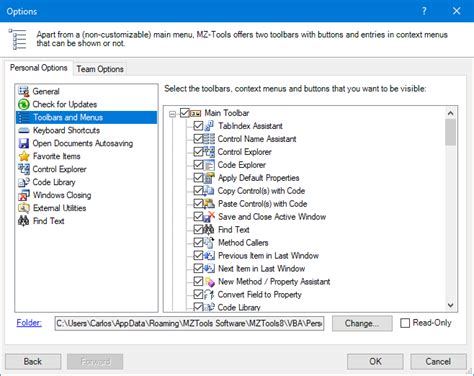Toggle the Method Callers checkbox
474x376 pixels.
pyautogui.click(x=198, y=243)
